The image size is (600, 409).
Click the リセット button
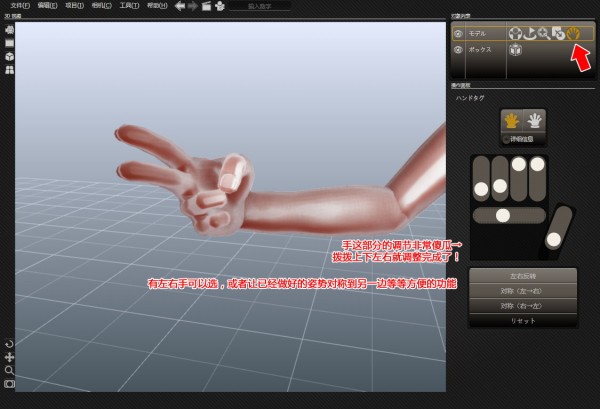click(x=523, y=320)
